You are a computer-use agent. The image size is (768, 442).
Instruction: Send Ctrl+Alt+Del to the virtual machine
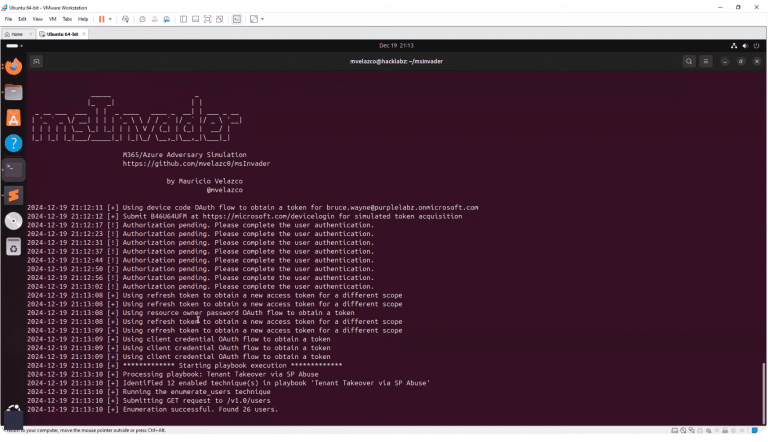point(125,19)
